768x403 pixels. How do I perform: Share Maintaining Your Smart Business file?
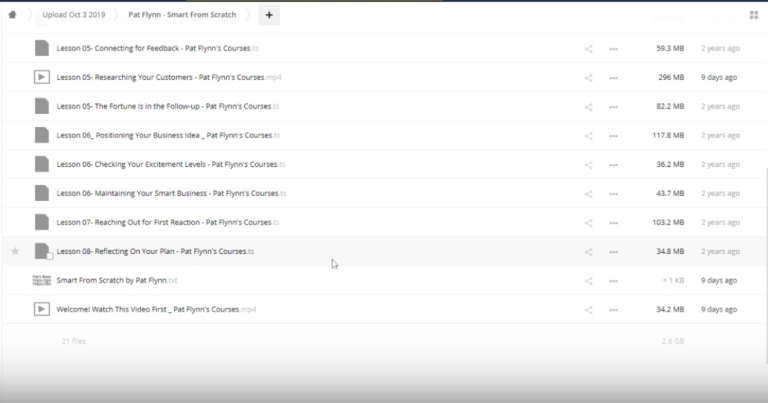click(x=588, y=193)
